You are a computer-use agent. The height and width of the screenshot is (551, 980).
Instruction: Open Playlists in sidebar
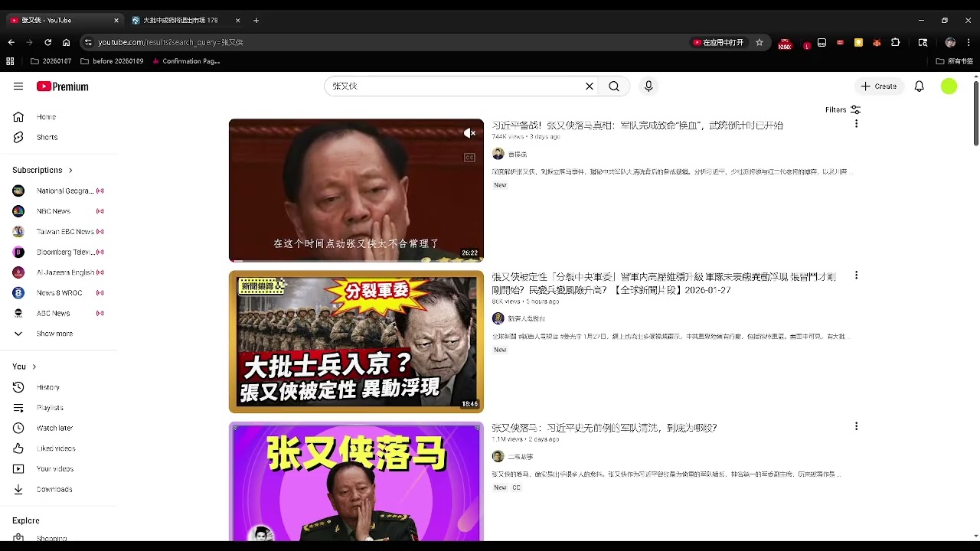point(58,408)
